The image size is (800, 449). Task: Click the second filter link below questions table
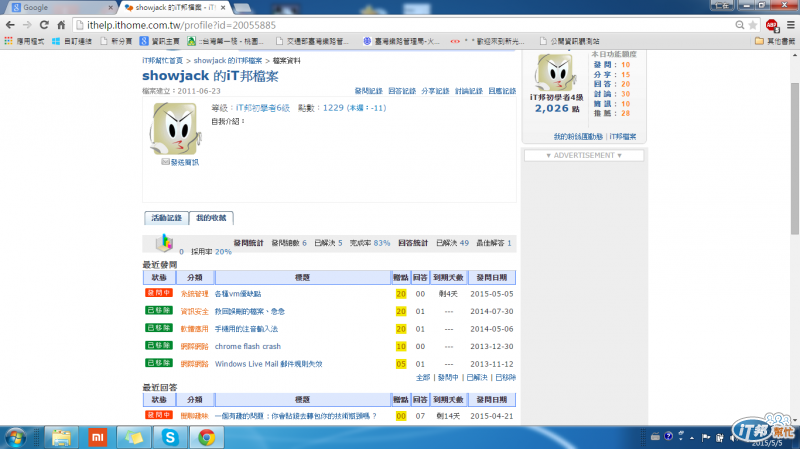click(x=448, y=378)
